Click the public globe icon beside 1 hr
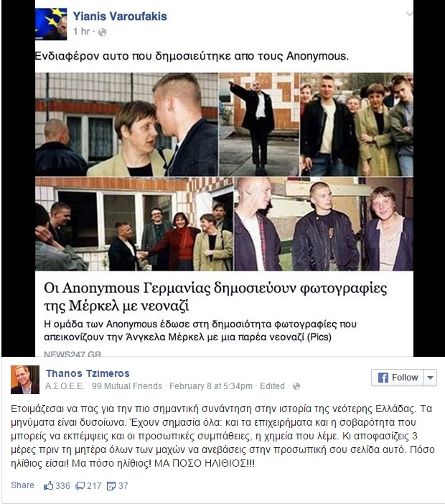Image resolution: width=445 pixels, height=504 pixels. [x=102, y=32]
